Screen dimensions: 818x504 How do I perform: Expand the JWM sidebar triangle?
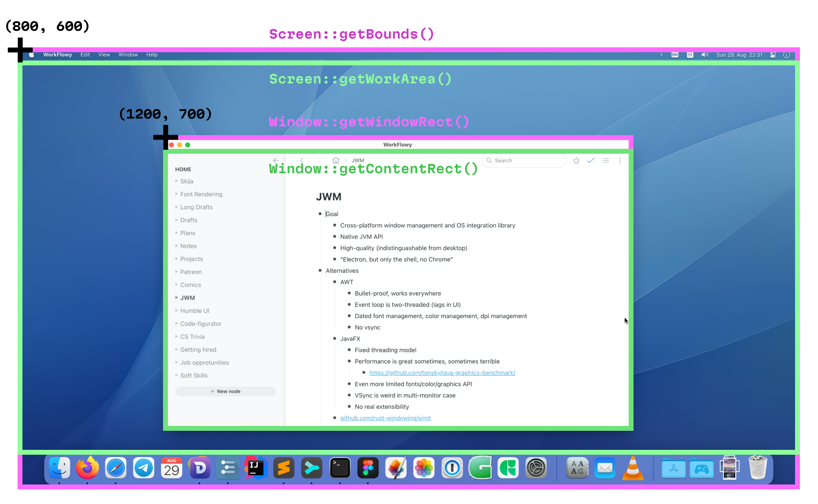click(x=177, y=298)
